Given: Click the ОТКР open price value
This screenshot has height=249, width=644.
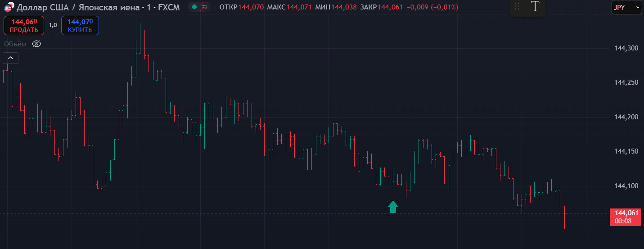Looking at the screenshot, I should (250, 7).
